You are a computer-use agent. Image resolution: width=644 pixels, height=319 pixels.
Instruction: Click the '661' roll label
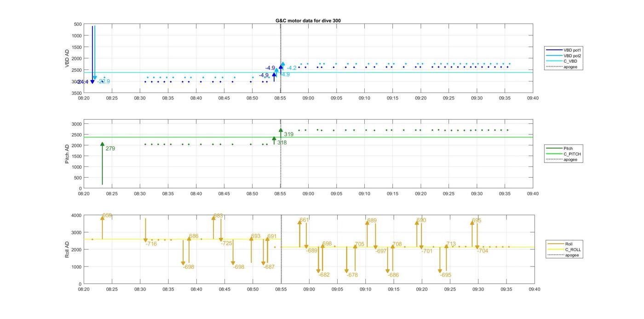304,220
